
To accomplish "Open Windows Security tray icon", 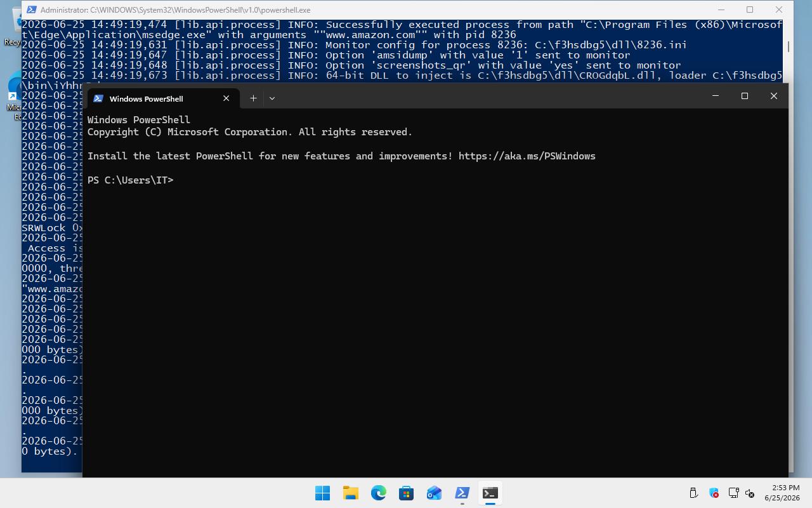I will click(x=714, y=493).
